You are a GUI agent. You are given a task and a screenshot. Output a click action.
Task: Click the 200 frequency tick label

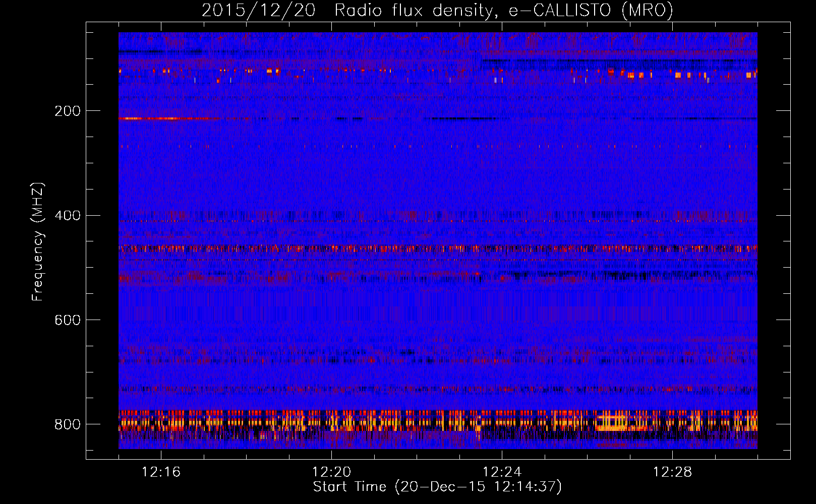(x=68, y=111)
